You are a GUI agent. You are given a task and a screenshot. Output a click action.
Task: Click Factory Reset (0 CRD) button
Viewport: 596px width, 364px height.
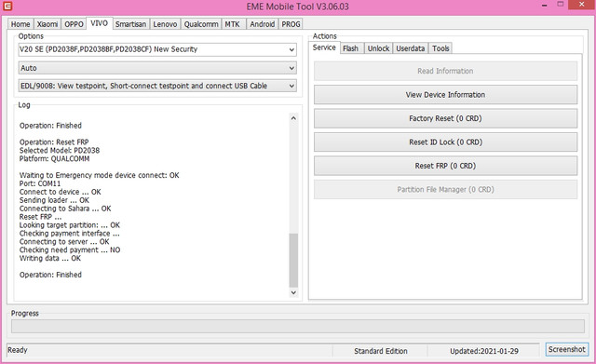445,118
